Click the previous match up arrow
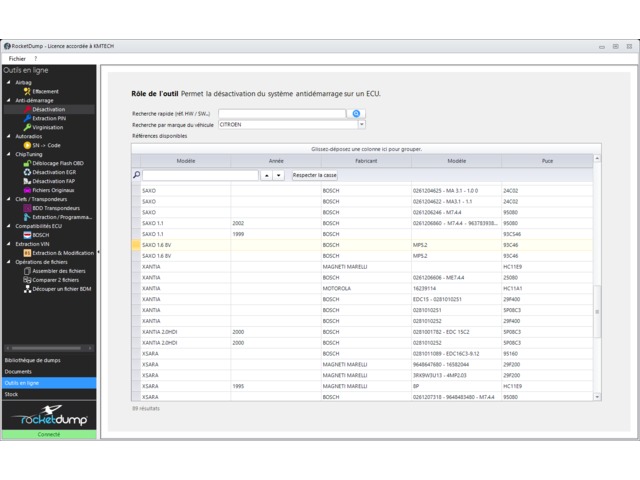The image size is (640, 480). [x=267, y=176]
